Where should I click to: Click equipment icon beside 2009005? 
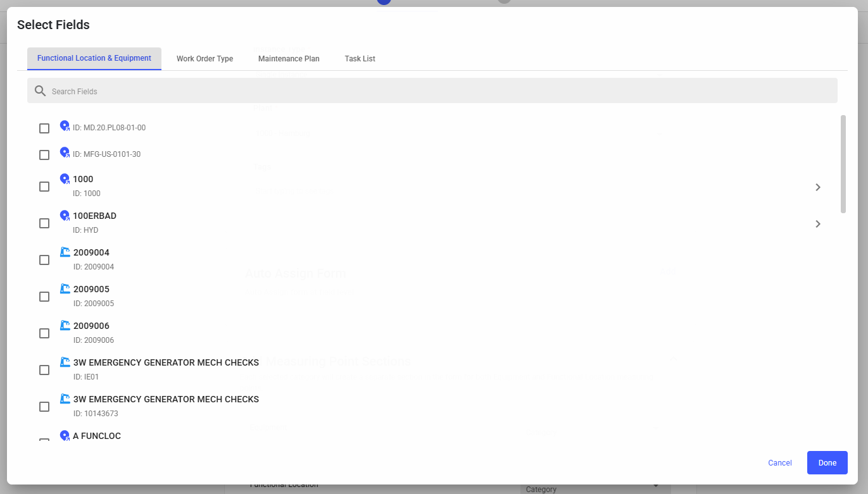(x=65, y=289)
